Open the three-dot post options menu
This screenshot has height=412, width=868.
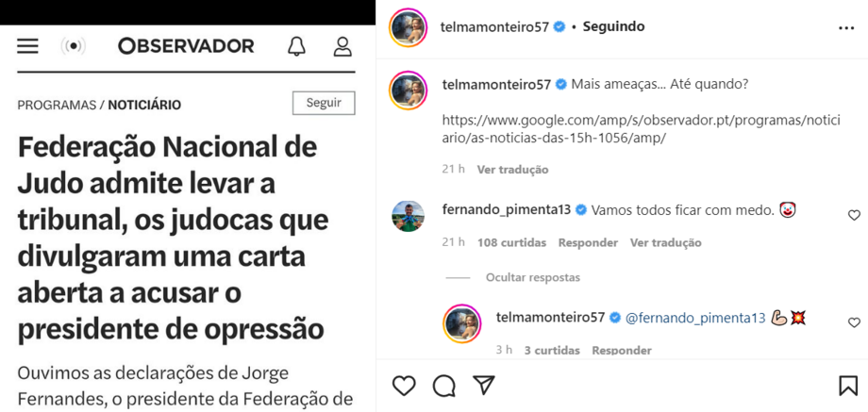click(x=845, y=28)
